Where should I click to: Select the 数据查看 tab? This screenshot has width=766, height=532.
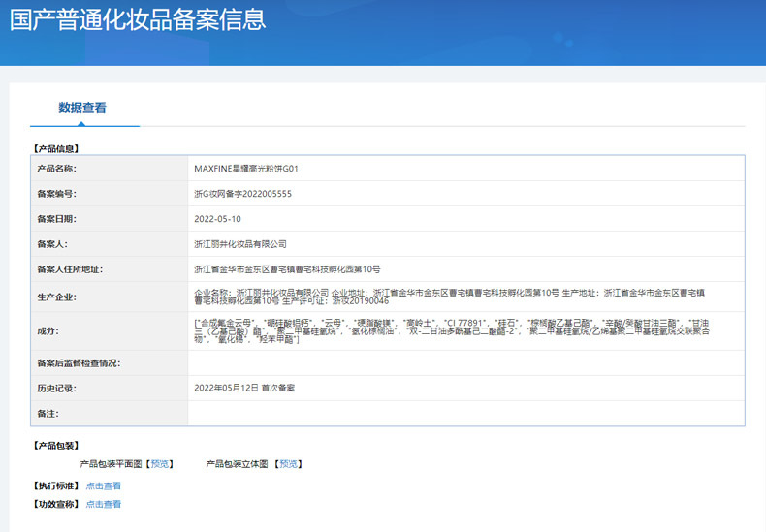pos(82,108)
